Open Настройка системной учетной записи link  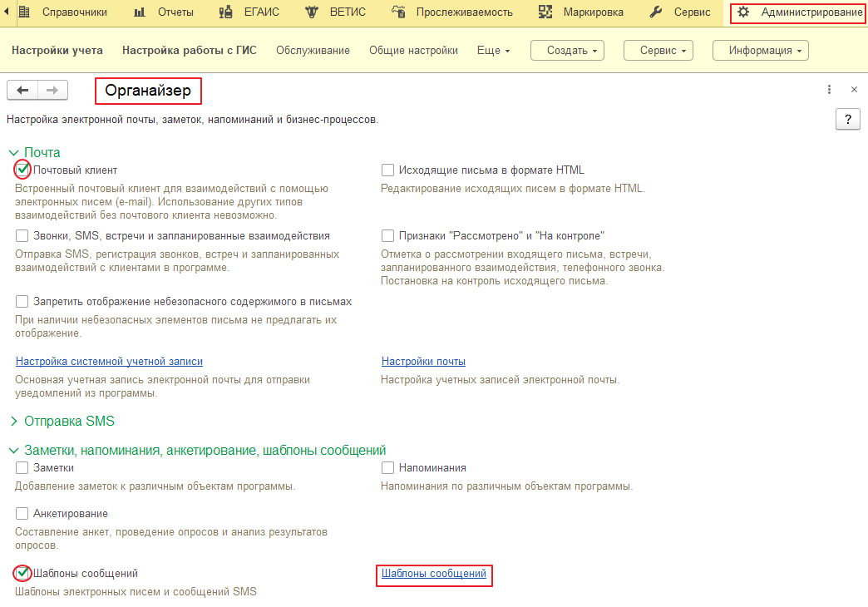109,362
